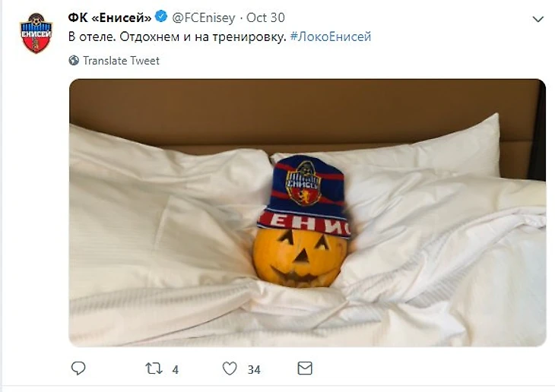Click the globe icon beside Translate Tweet
555x392 pixels.
coord(74,60)
